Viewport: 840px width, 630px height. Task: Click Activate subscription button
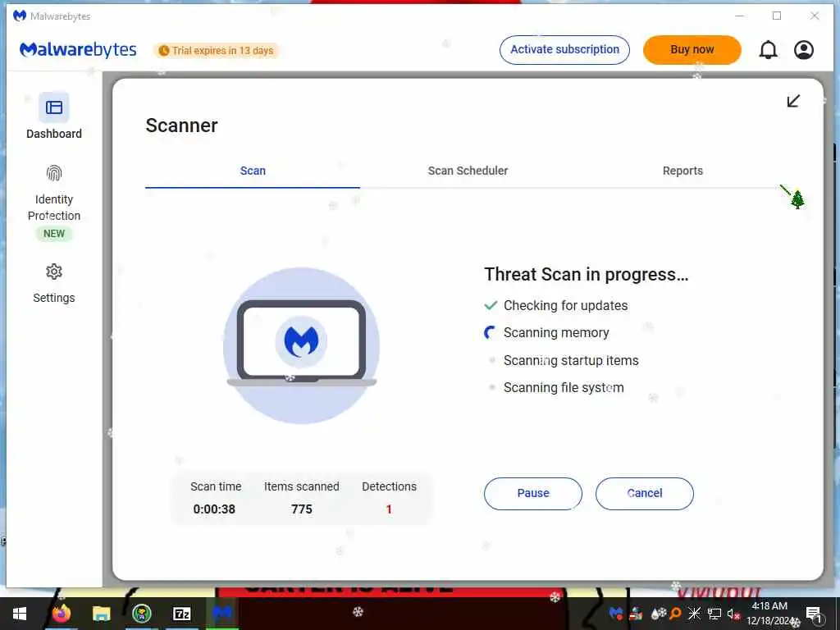click(x=564, y=50)
